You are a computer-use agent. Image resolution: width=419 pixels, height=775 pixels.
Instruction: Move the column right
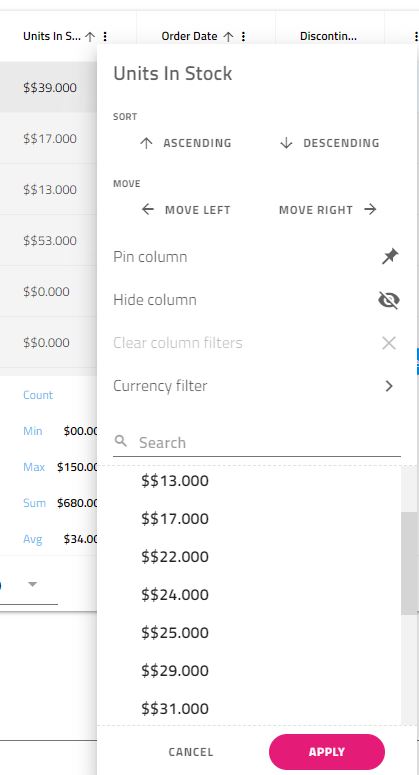point(328,210)
